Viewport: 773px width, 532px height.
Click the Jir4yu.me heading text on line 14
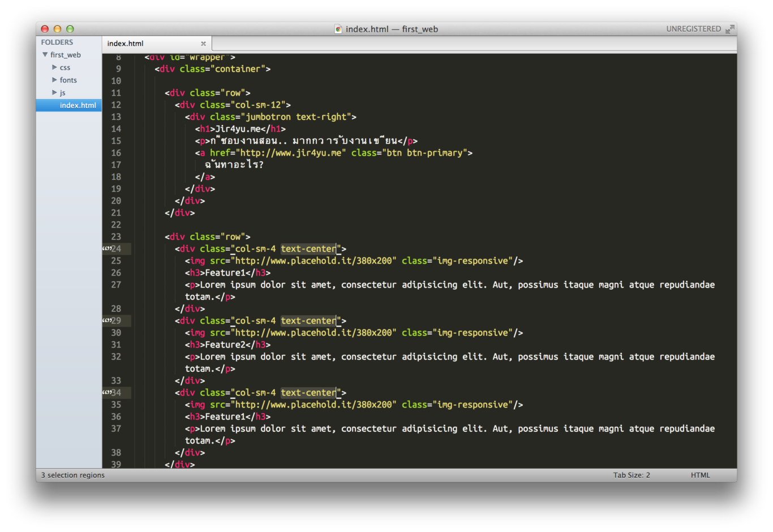[x=238, y=129]
